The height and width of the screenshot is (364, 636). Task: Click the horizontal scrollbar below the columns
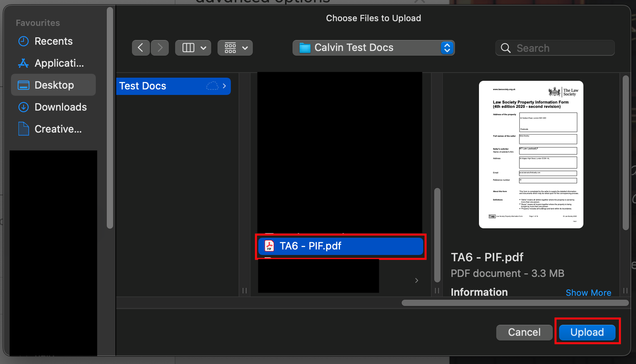tap(514, 302)
